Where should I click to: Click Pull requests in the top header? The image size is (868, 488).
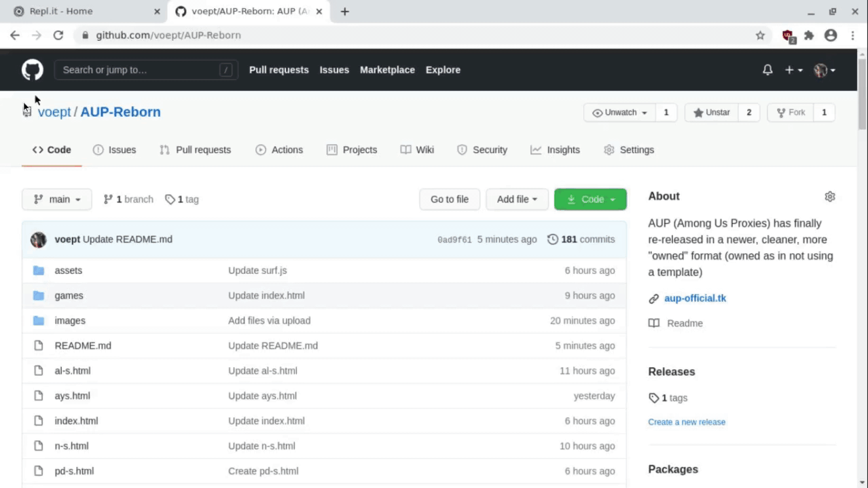[x=278, y=70]
